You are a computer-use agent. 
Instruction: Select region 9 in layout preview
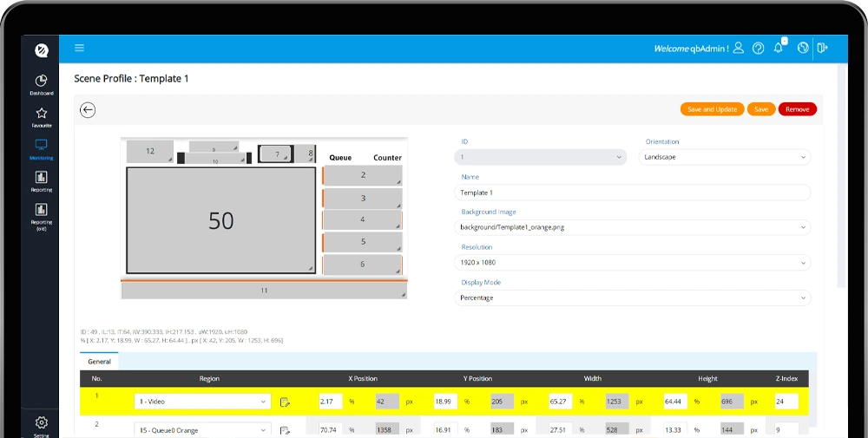pyautogui.click(x=214, y=147)
